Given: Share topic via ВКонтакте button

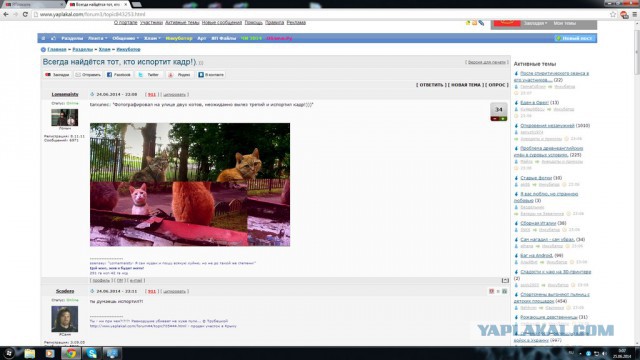Looking at the screenshot, I should 211,75.
